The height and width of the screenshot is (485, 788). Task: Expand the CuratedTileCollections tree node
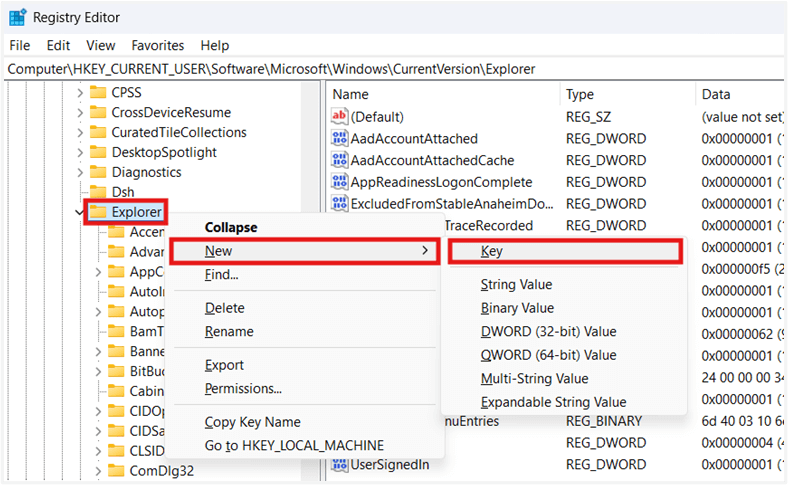(80, 133)
